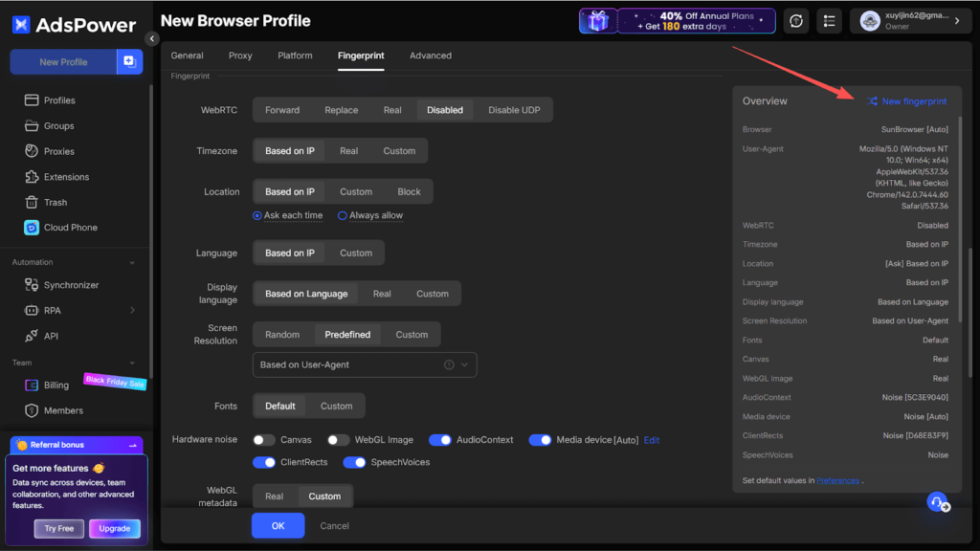The image size is (980, 551).
Task: Select Custom for Screen Resolution
Action: tap(412, 335)
